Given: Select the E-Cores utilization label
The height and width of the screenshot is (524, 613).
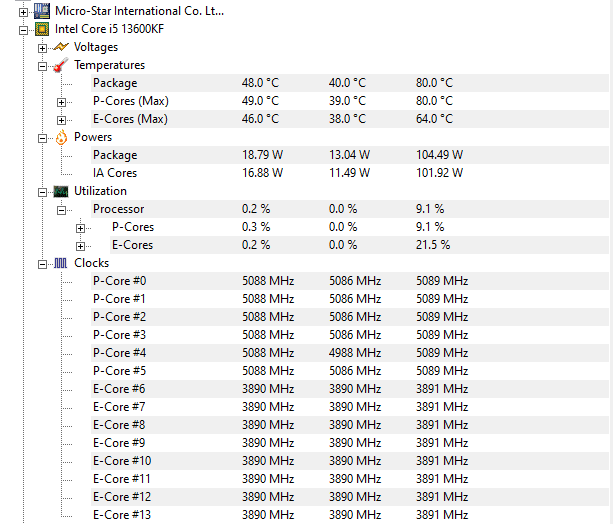Looking at the screenshot, I should click(133, 245).
